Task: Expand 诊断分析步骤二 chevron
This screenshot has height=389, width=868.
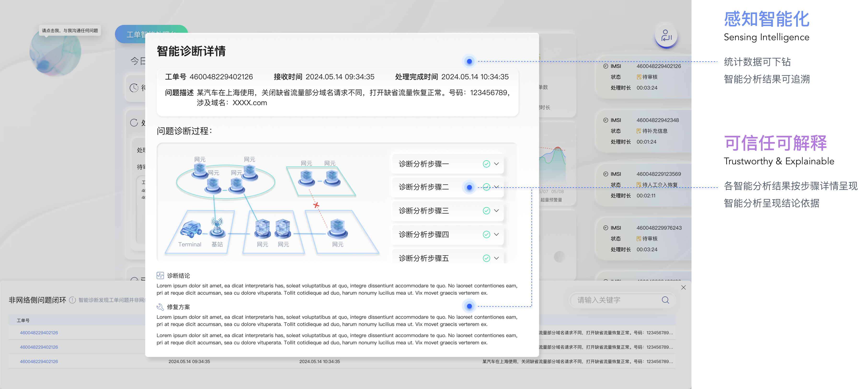Action: pyautogui.click(x=496, y=187)
